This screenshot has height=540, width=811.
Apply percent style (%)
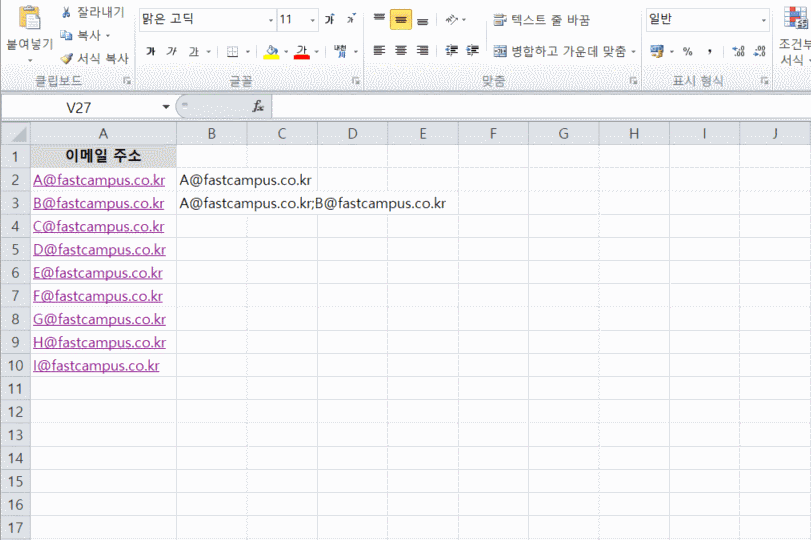point(687,51)
